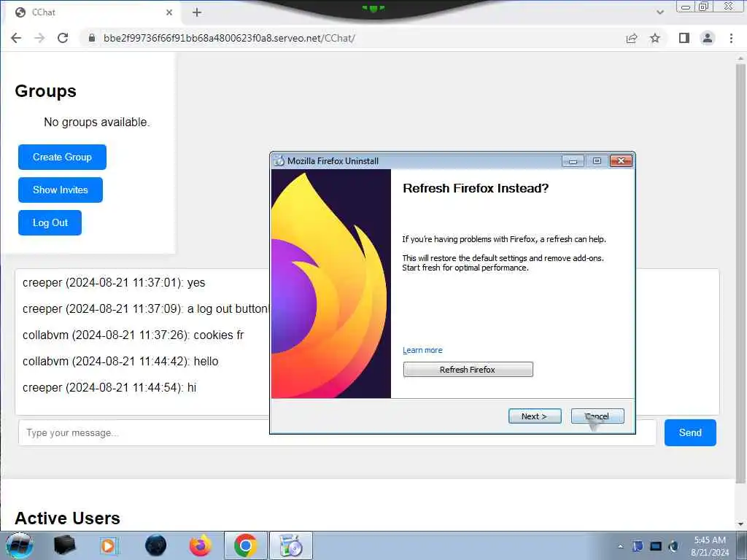
Task: Expand the tab search chevron
Action: point(659,12)
